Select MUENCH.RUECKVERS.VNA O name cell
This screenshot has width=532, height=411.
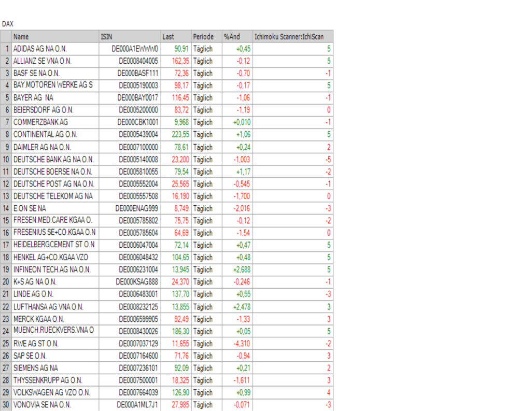tap(55, 331)
